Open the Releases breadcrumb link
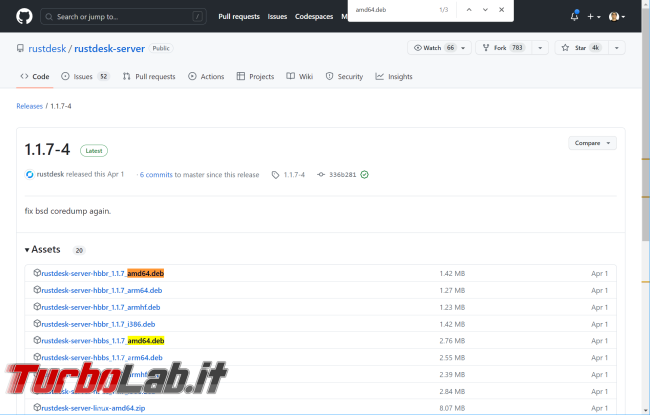The width and height of the screenshot is (650, 415). tap(29, 106)
